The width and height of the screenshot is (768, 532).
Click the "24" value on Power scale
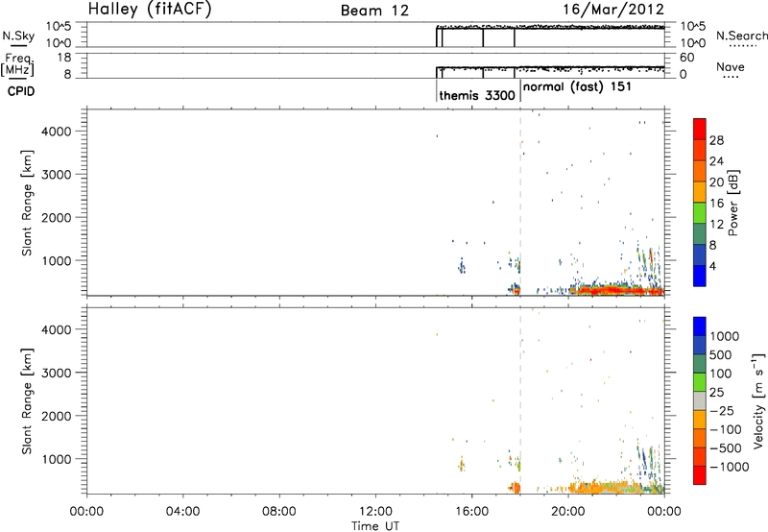pyautogui.click(x=716, y=161)
